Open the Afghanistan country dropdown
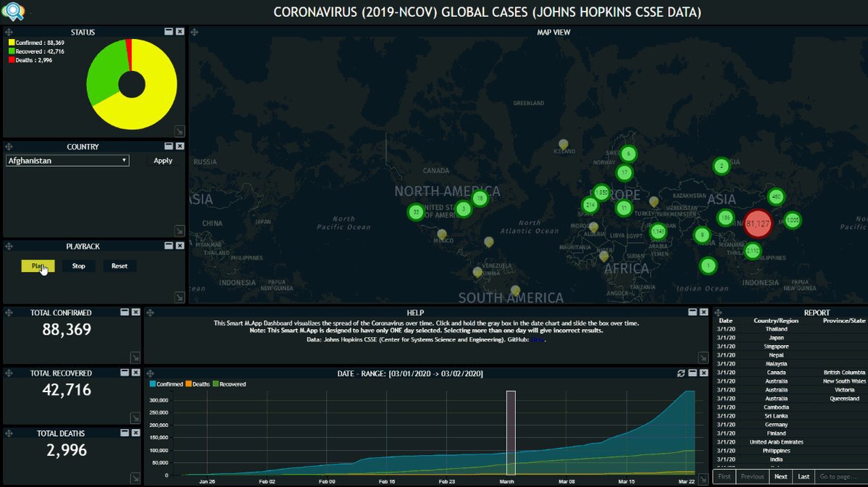This screenshot has width=868, height=487. click(x=67, y=161)
